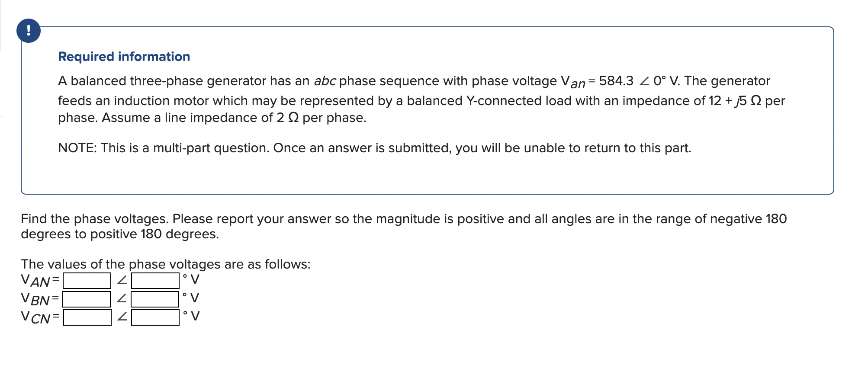Click the VAN magnitude input box
The height and width of the screenshot is (378, 868).
(x=87, y=281)
